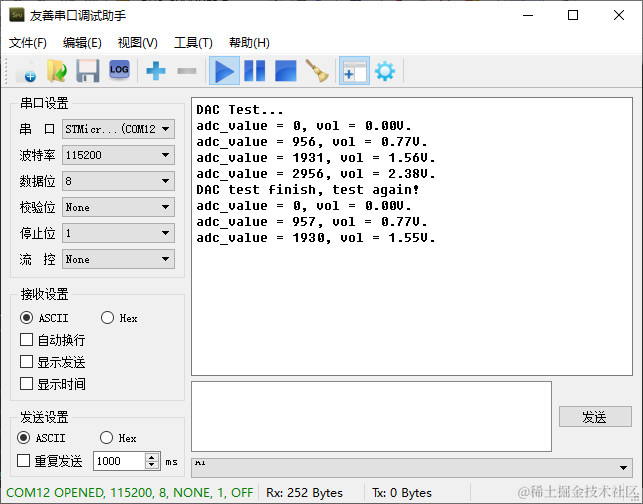Click line 'adc_value = 957, vol = 0.77V.'
This screenshot has height=504, width=643.
[312, 221]
